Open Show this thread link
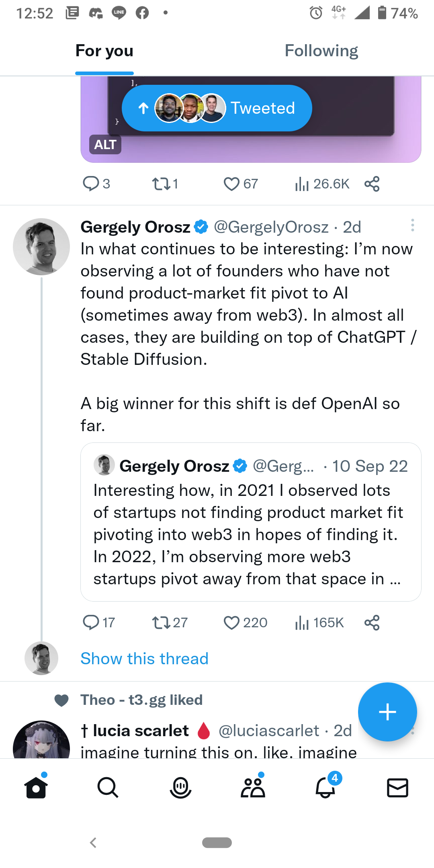The height and width of the screenshot is (868, 434). coord(145,659)
